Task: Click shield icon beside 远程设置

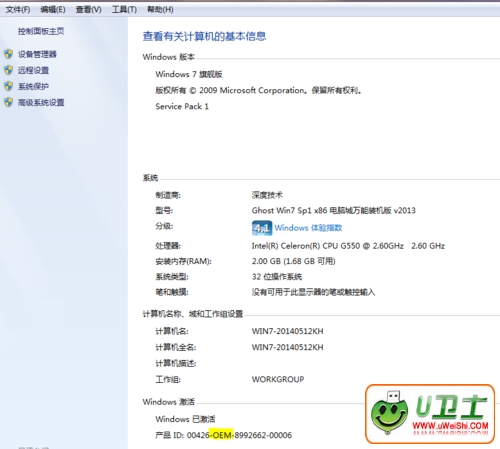Action: click(9, 70)
